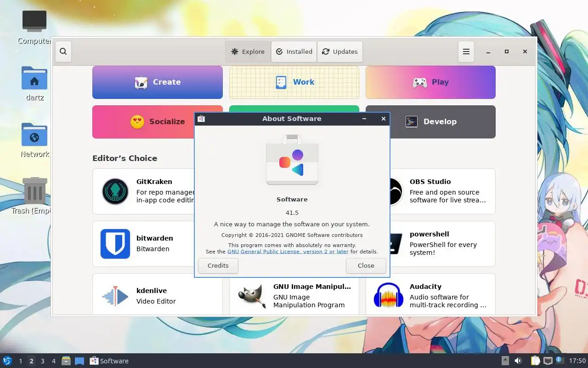This screenshot has height=368, width=588.
Task: Open the file manager taskbar launcher
Action: coord(66,361)
